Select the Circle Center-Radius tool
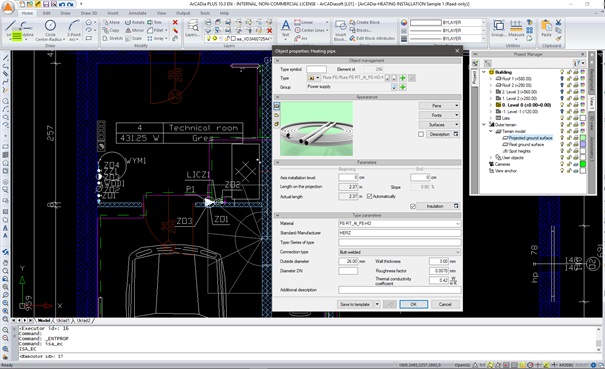This screenshot has height=369, width=605. click(x=50, y=30)
